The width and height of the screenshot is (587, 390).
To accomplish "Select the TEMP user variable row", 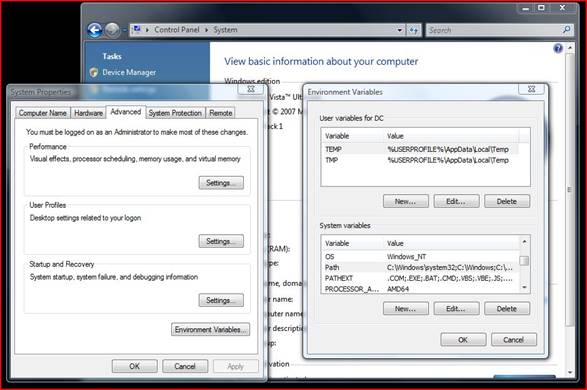I will click(x=420, y=149).
